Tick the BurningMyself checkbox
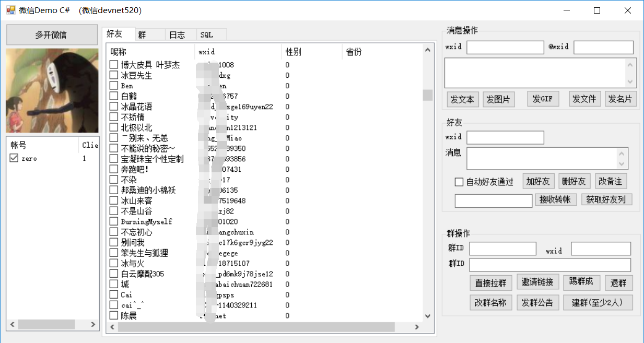644x343 pixels. pos(114,221)
